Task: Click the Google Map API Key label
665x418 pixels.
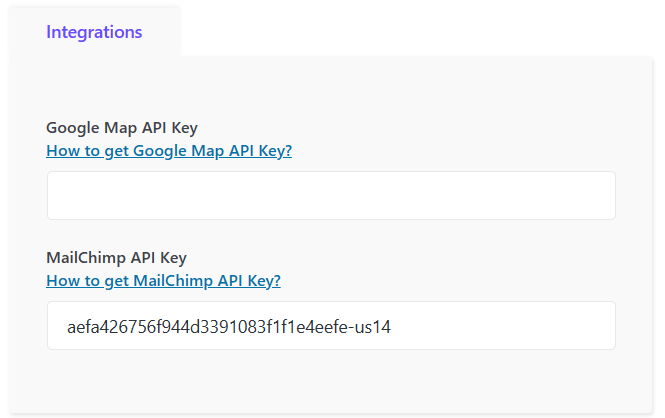Action: tap(122, 128)
